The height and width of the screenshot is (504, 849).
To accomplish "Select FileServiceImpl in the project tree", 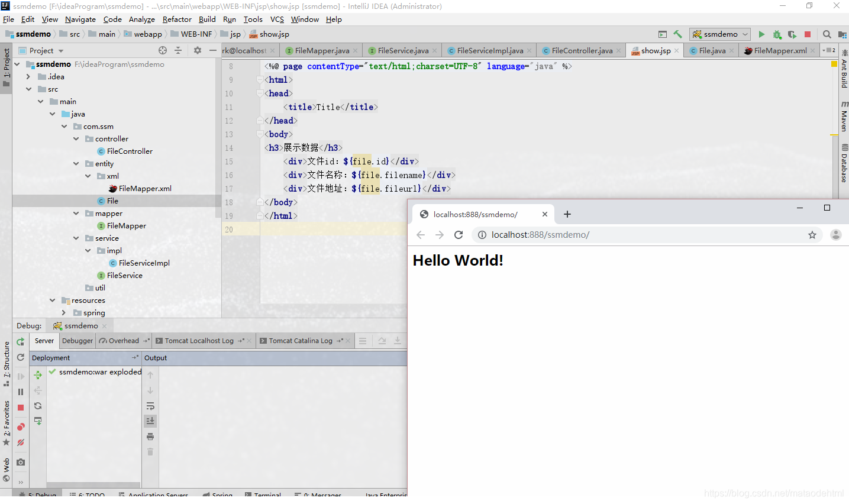I will [x=144, y=263].
